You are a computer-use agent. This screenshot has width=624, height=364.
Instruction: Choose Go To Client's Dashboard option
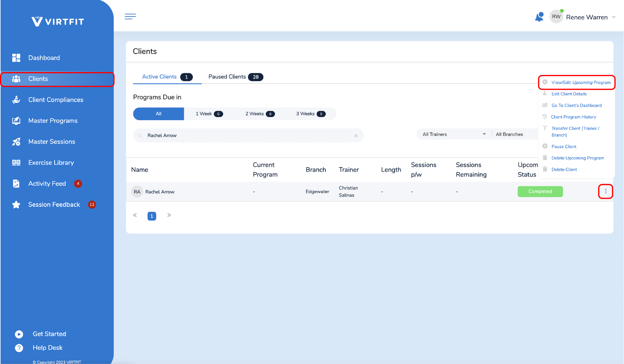point(576,105)
